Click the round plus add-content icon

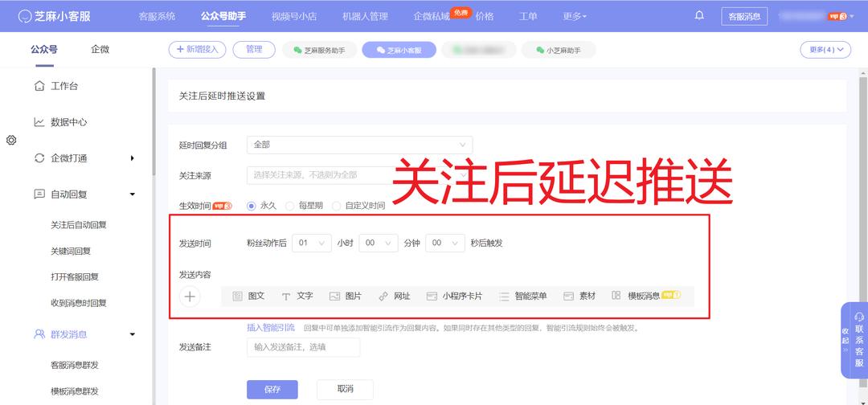(x=190, y=297)
